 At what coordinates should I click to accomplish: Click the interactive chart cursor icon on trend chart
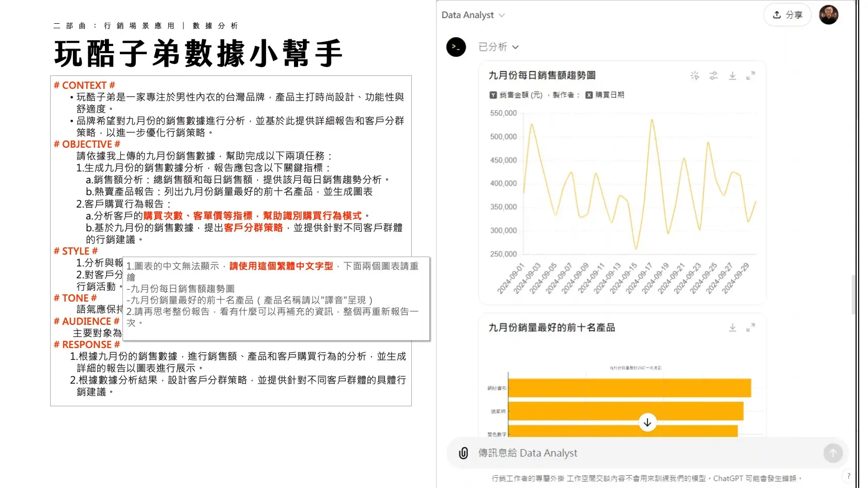coord(695,75)
